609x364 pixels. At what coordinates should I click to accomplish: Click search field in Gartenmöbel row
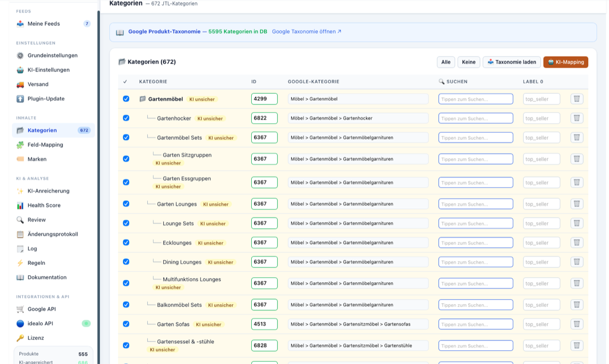click(476, 99)
